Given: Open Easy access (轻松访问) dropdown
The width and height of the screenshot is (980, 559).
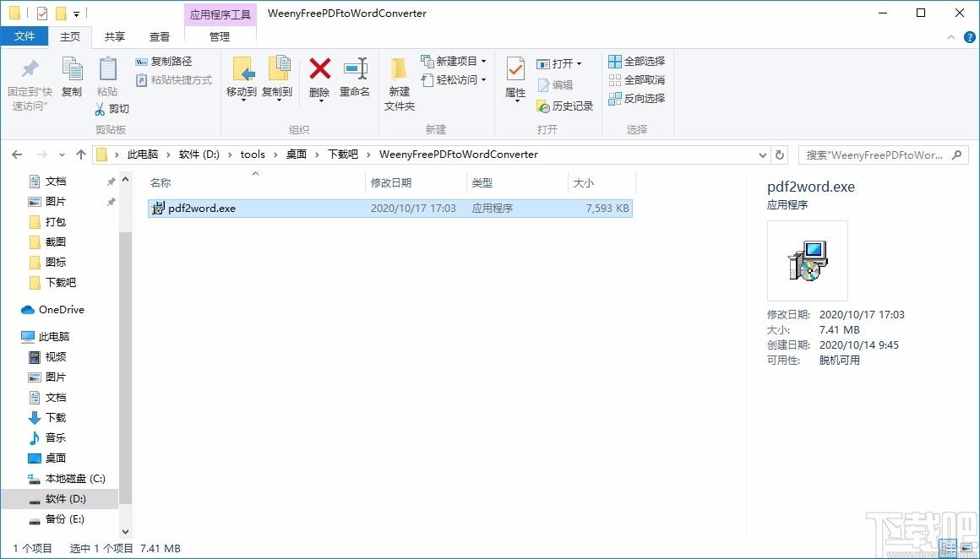Looking at the screenshot, I should point(454,80).
